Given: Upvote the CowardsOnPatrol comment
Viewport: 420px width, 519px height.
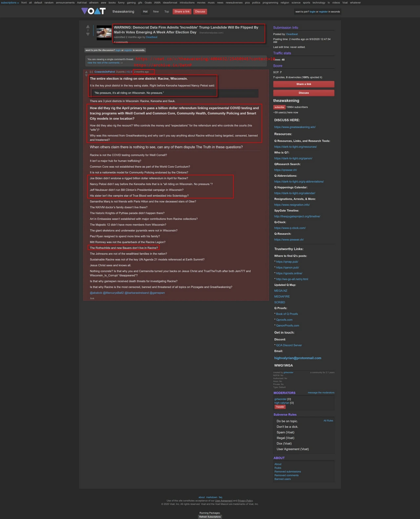Looking at the screenshot, I should coord(86,72).
